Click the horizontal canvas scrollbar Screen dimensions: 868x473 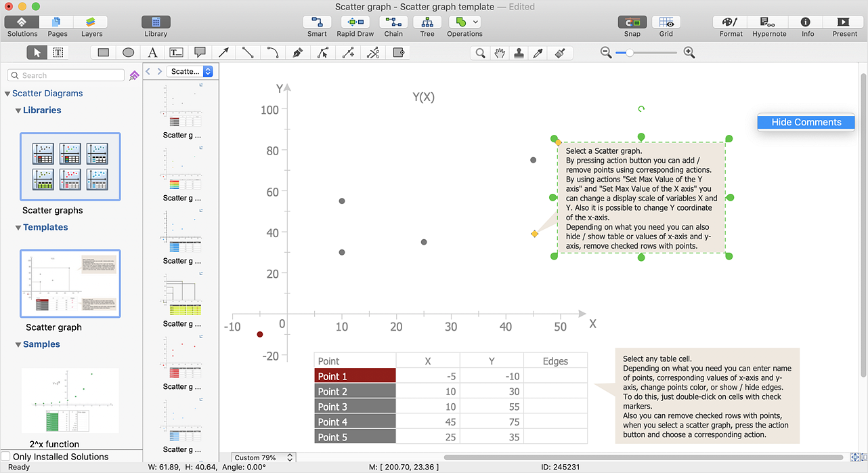coord(644,457)
